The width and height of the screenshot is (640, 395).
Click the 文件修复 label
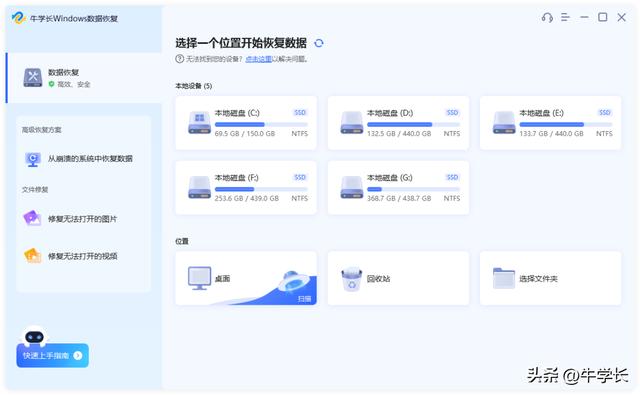[x=35, y=189]
